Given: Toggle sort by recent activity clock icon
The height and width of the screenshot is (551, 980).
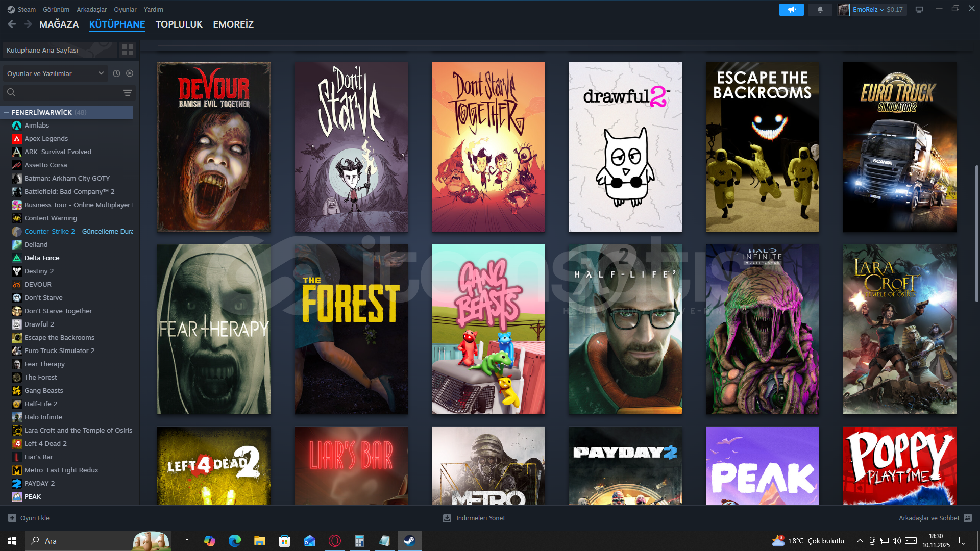Looking at the screenshot, I should [x=116, y=73].
